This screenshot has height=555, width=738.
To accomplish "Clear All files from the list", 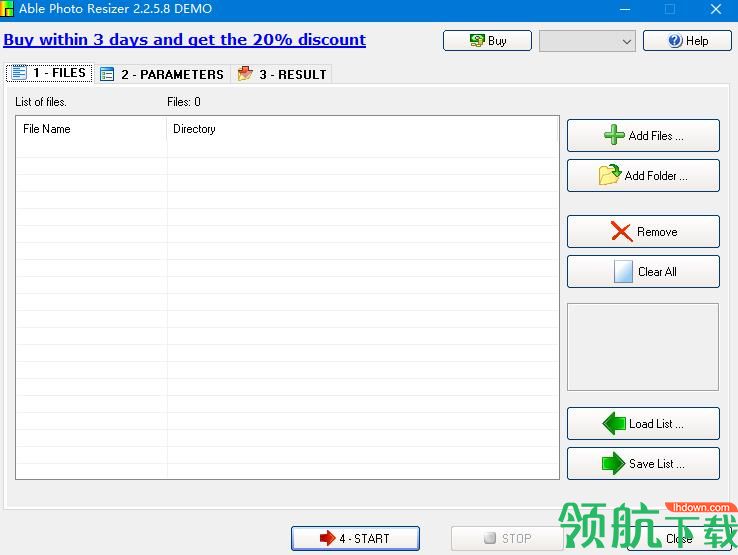I will (643, 272).
